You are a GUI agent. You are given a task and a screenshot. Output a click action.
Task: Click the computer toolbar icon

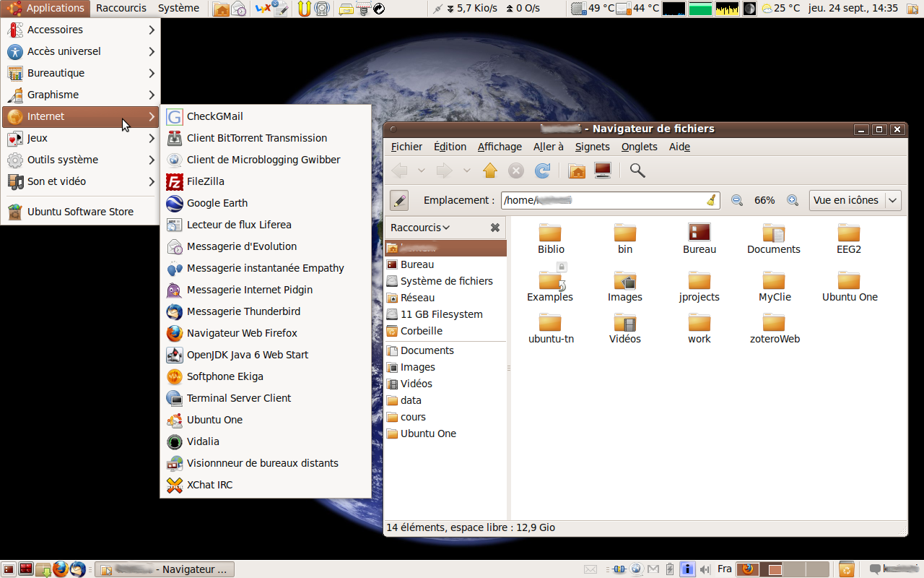pos(602,171)
